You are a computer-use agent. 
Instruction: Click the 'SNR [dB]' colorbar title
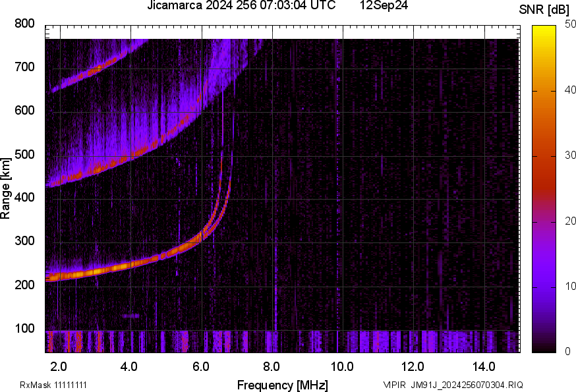[544, 10]
